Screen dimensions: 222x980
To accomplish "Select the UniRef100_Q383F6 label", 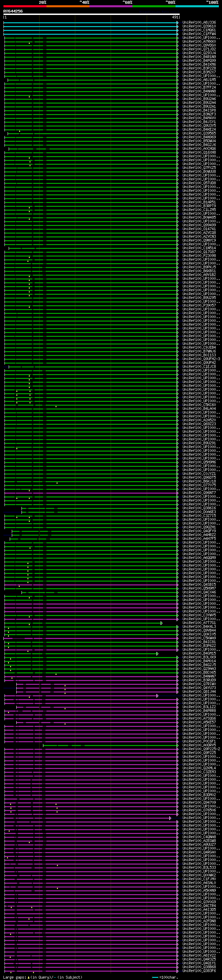I will click(199, 971).
